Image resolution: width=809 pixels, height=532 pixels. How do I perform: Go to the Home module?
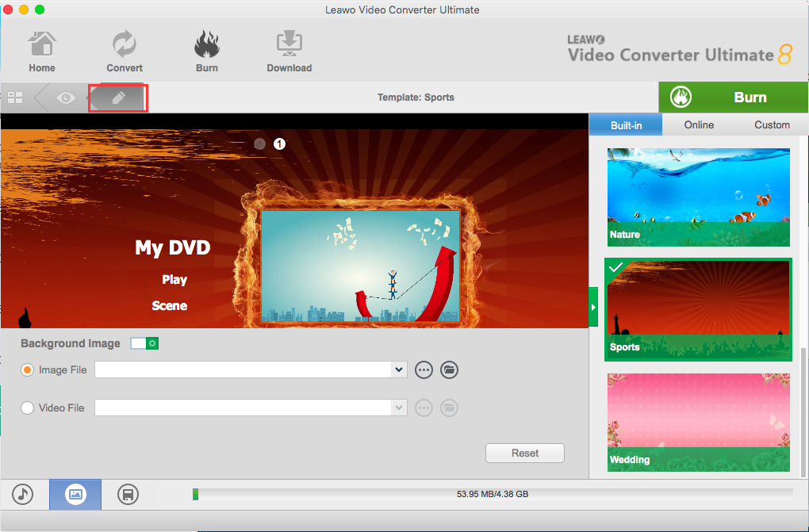[x=42, y=52]
